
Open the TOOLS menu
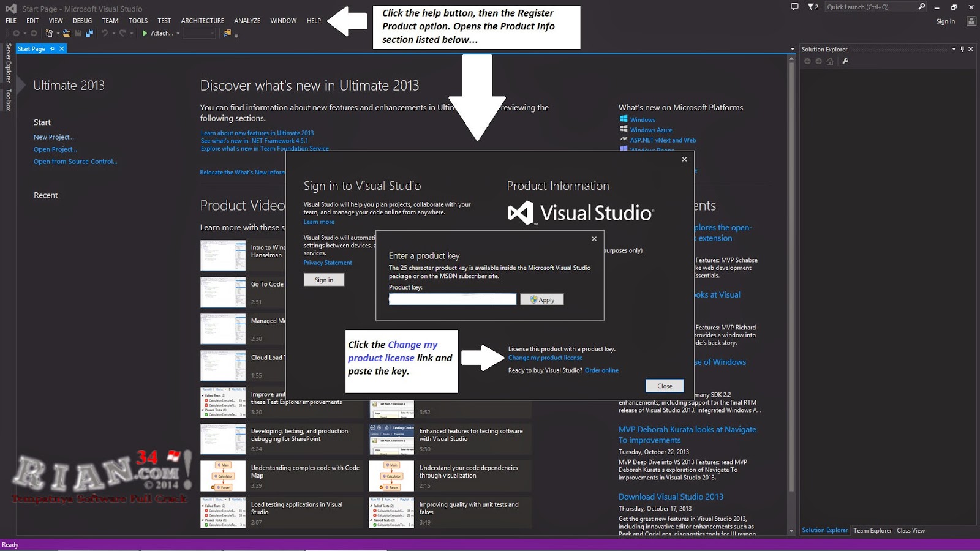tap(138, 21)
